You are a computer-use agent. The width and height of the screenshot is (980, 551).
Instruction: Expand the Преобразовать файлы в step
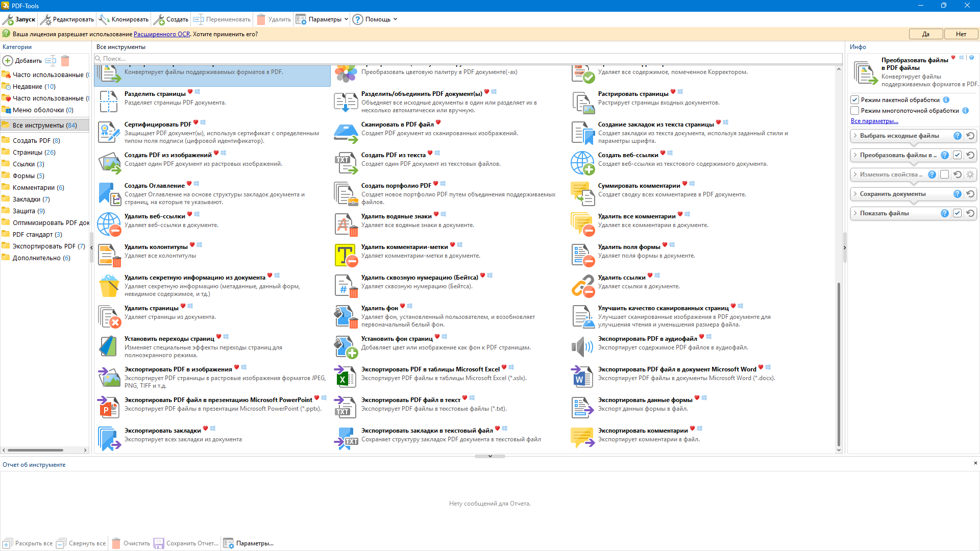point(855,155)
